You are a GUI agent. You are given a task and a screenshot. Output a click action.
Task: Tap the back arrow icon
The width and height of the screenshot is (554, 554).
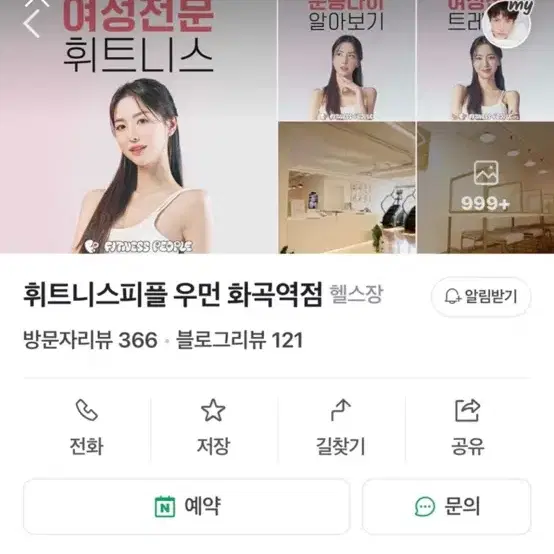(x=31, y=23)
